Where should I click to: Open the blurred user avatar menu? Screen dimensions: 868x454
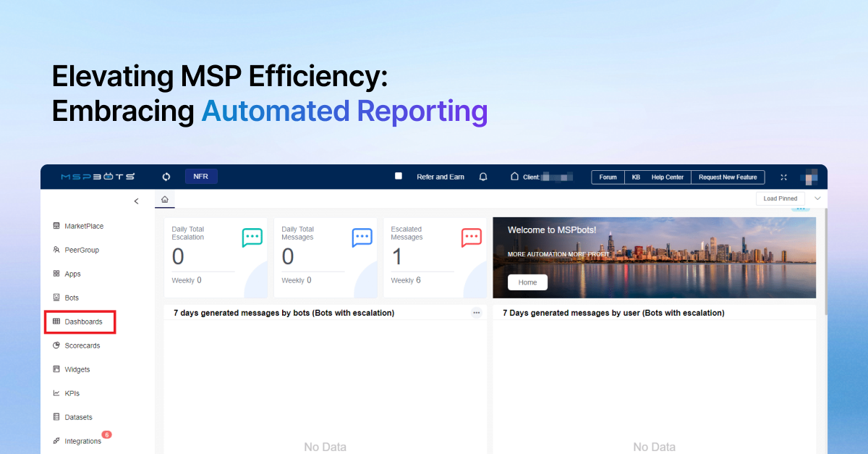(809, 177)
